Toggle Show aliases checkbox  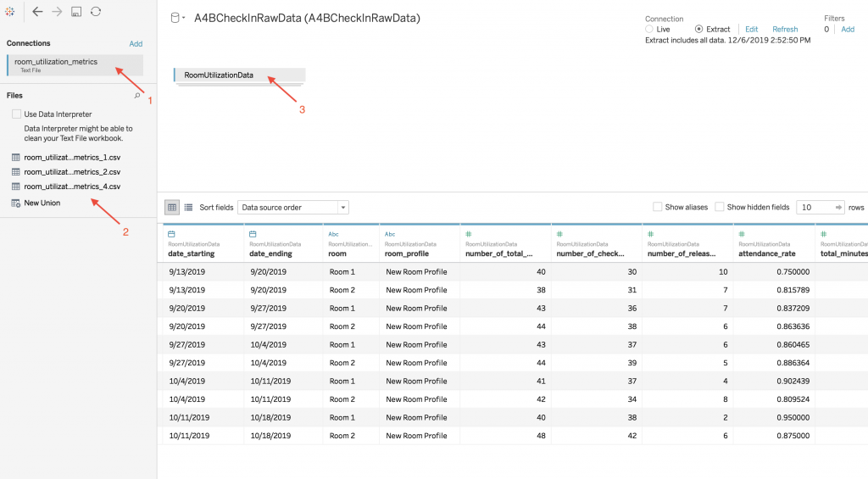[658, 207]
